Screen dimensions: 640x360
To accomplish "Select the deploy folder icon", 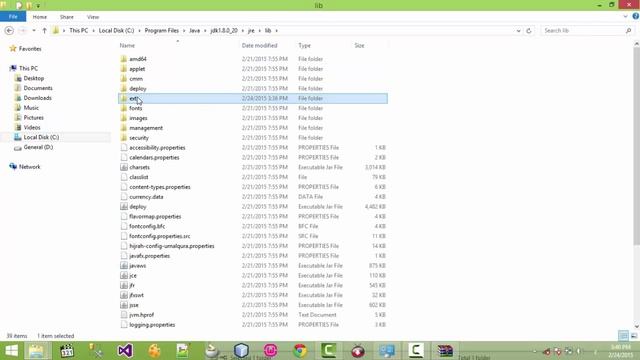I will [124, 88].
